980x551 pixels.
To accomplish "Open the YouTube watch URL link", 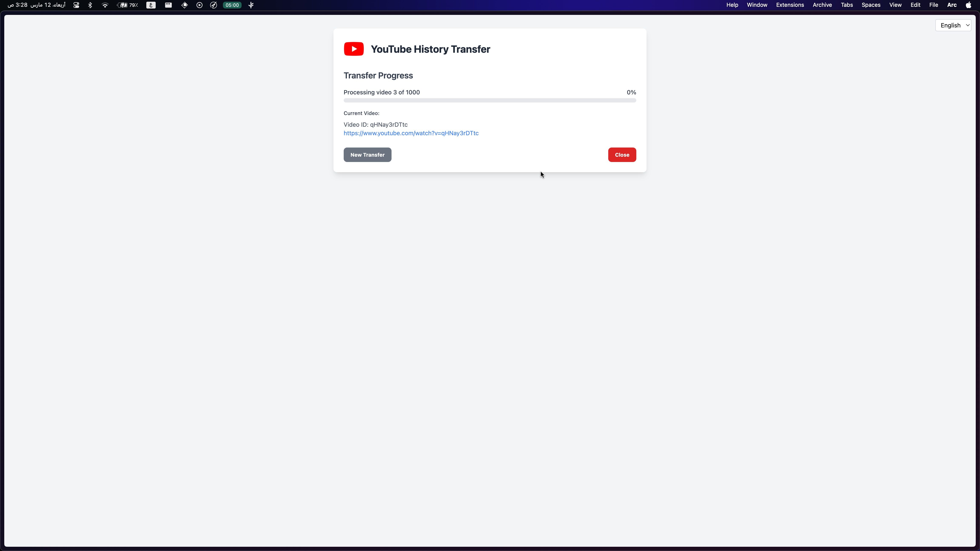I will pos(411,133).
